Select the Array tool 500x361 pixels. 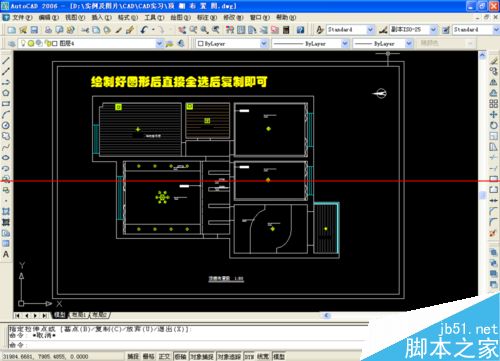tap(494, 104)
